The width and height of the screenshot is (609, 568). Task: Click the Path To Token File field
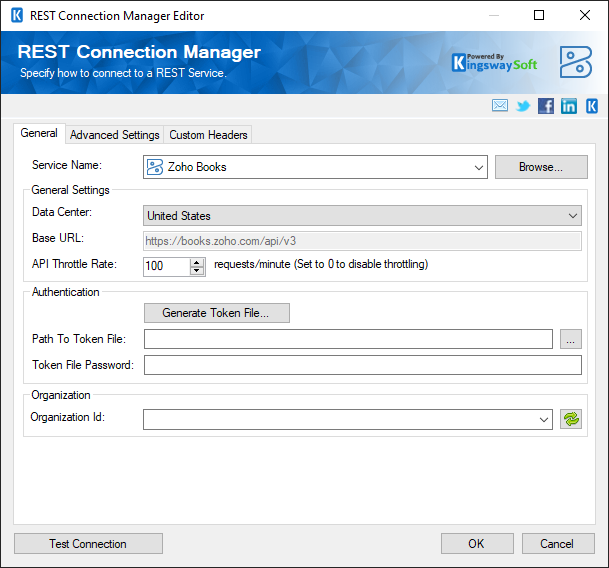348,339
